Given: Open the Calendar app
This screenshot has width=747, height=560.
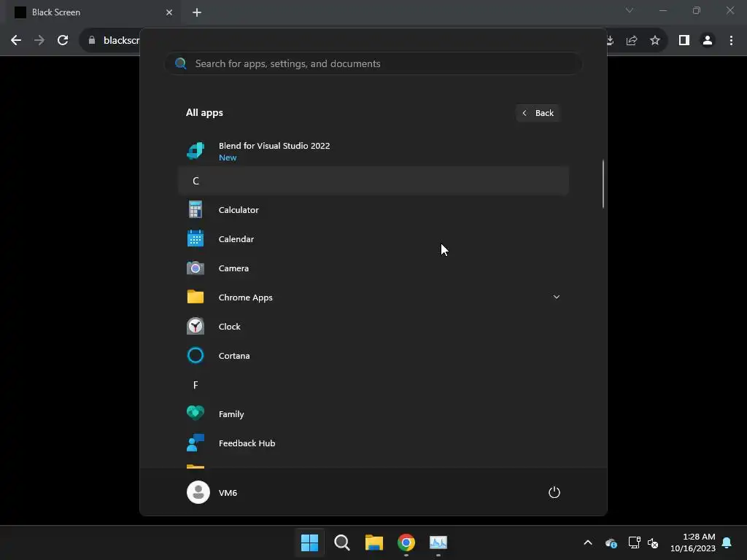Looking at the screenshot, I should (373, 238).
